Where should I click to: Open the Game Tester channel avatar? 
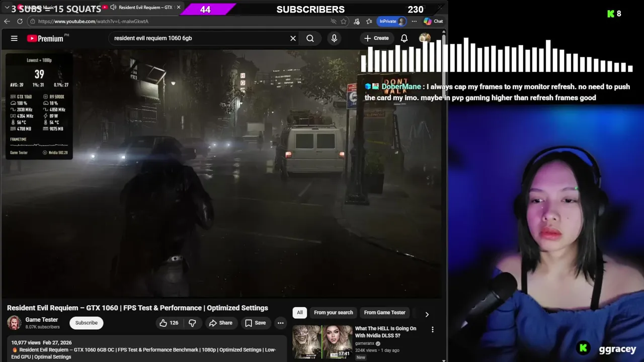click(x=14, y=323)
